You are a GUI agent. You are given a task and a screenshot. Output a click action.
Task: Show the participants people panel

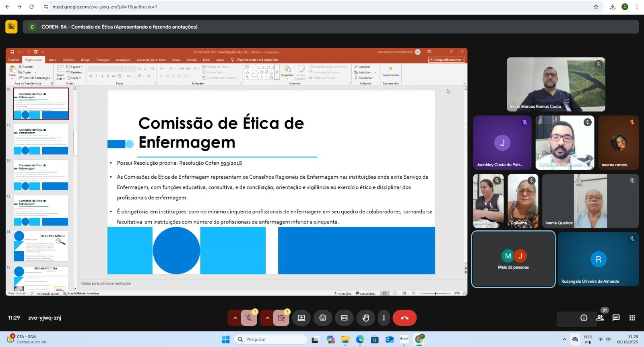600,318
